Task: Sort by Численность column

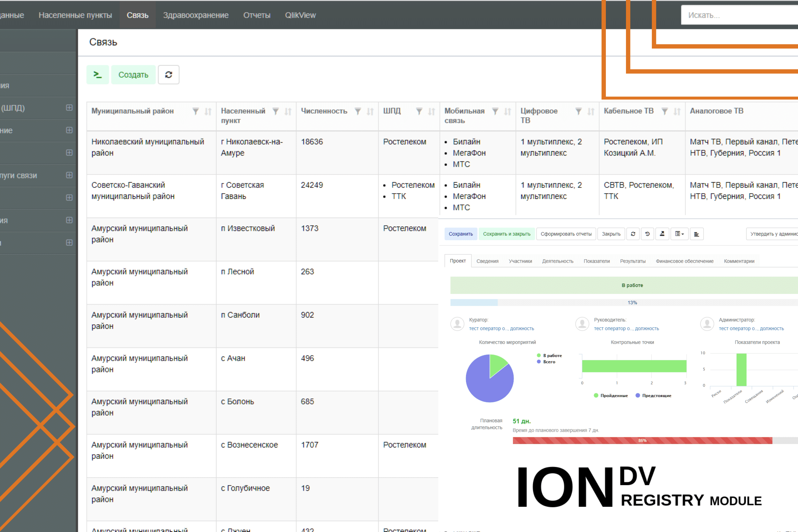Action: [370, 111]
